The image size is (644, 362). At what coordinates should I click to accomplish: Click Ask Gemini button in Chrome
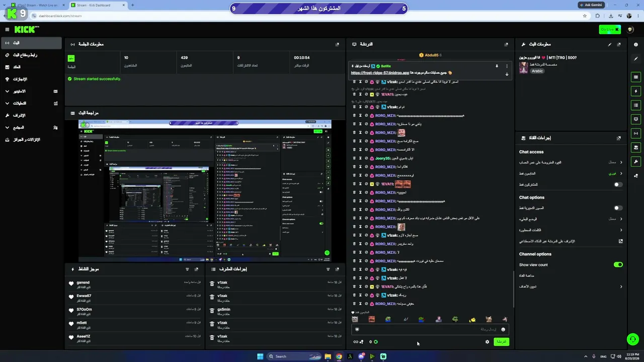(x=591, y=5)
